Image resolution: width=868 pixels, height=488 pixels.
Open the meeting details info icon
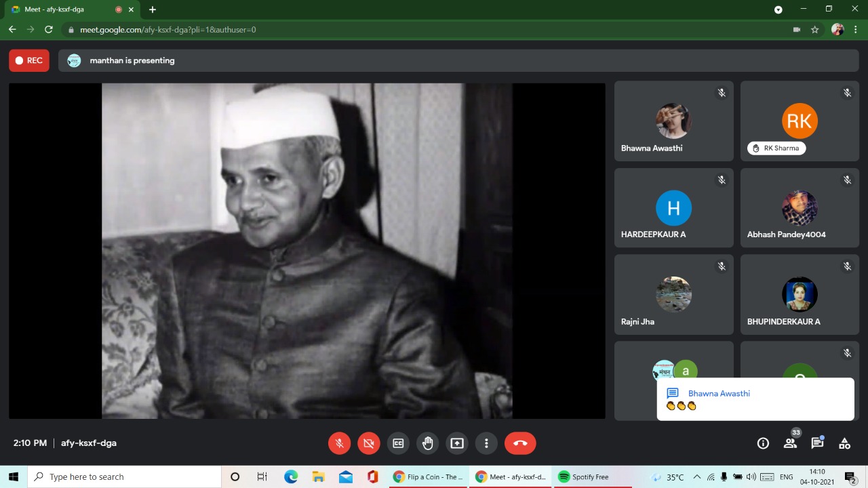(763, 443)
